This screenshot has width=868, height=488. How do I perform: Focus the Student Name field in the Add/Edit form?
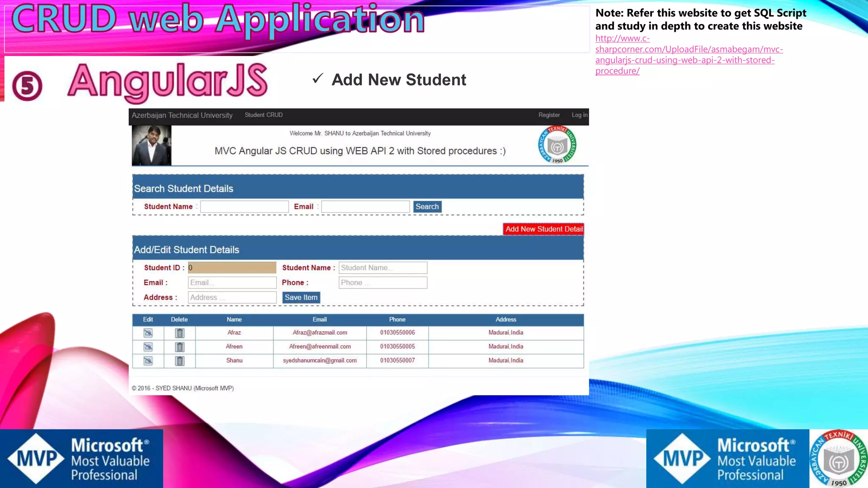point(383,268)
